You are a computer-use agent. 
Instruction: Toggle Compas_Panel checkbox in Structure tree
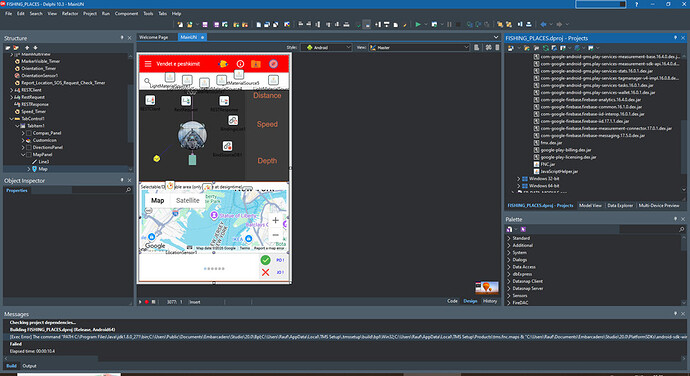(29, 133)
